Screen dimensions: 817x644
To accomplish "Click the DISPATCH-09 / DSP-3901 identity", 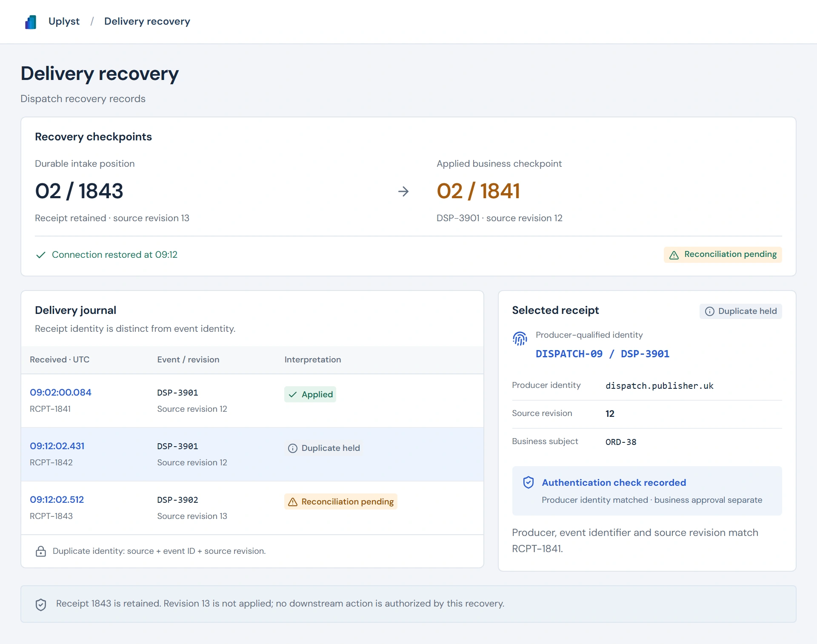I will (x=602, y=354).
